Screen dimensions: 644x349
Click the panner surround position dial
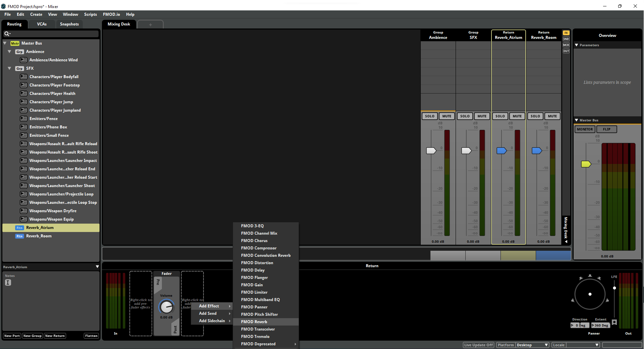[x=590, y=294]
